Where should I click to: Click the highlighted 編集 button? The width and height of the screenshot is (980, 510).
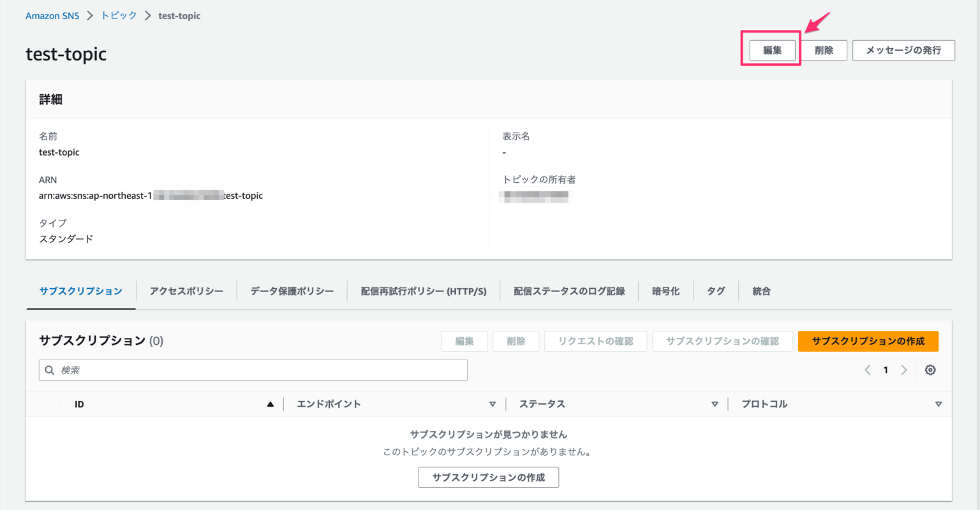pyautogui.click(x=772, y=50)
